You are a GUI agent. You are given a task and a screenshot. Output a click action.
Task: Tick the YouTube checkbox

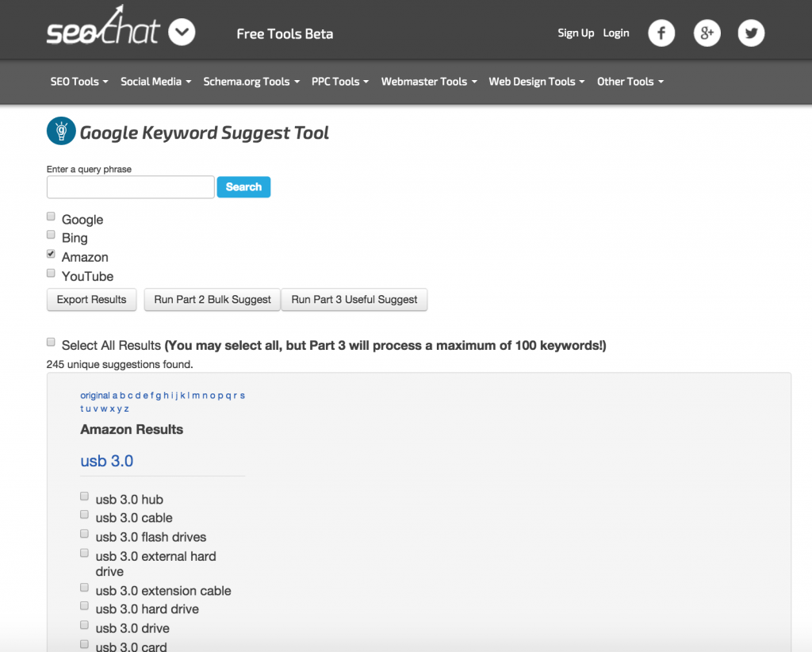pos(52,274)
